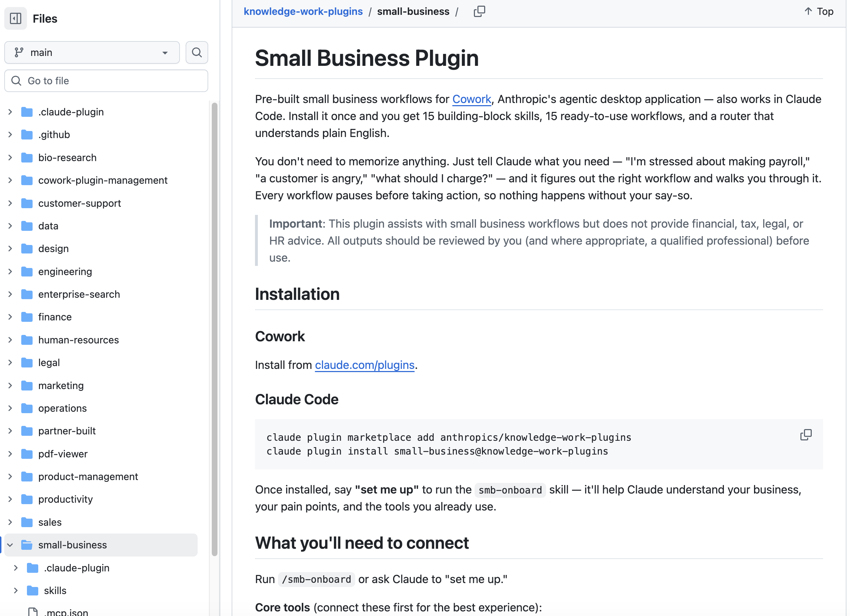The height and width of the screenshot is (616, 850).
Task: Click the skills folder icon
Action: (33, 591)
